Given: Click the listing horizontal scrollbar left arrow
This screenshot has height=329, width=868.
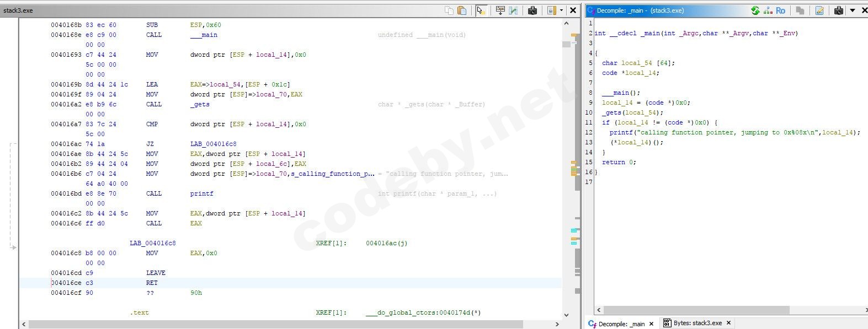Looking at the screenshot, I should [x=24, y=325].
